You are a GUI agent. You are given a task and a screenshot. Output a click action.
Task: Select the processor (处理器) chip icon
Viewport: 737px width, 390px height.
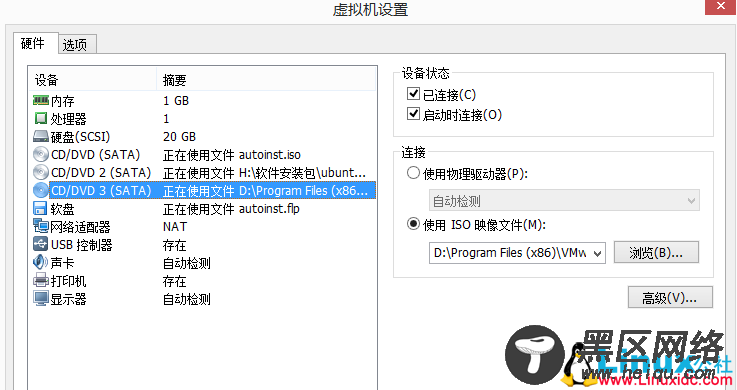click(41, 118)
